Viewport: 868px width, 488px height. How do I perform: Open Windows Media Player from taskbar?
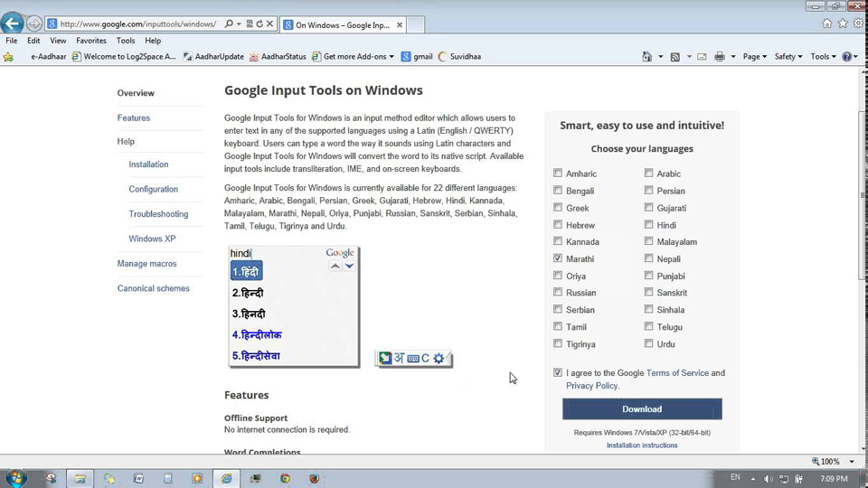[197, 479]
